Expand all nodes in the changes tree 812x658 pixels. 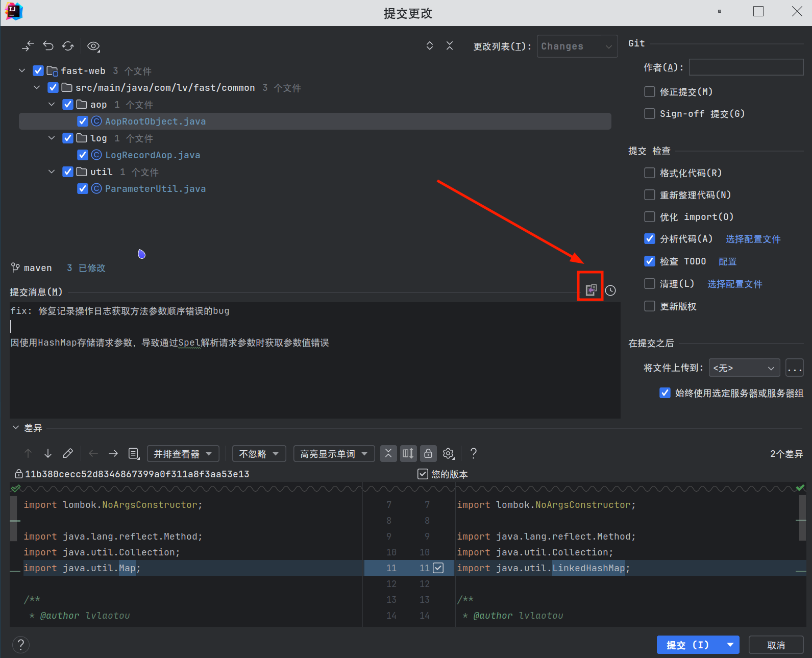[x=430, y=46]
